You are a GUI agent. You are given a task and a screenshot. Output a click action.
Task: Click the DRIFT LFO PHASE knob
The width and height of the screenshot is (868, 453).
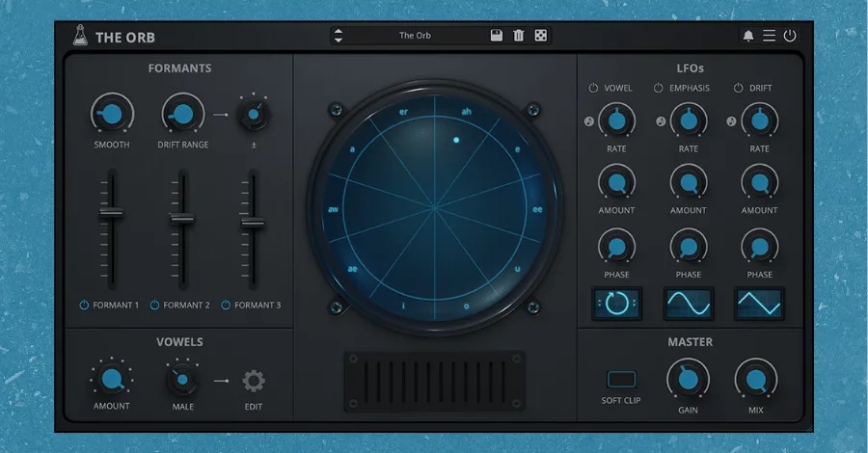pyautogui.click(x=760, y=247)
